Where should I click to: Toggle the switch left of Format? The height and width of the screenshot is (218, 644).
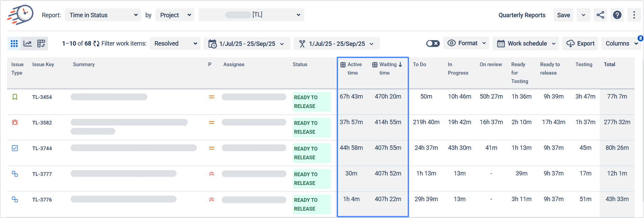click(x=433, y=44)
